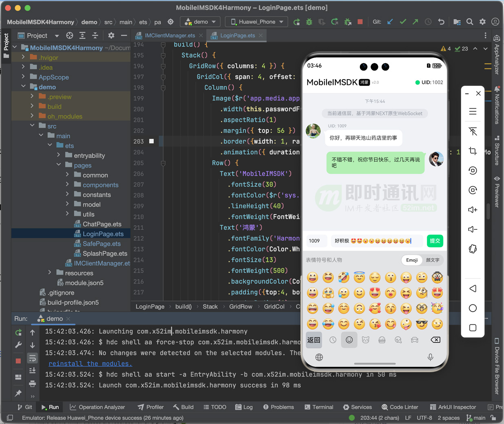
Task: Expand the resources folder in project tree
Action: [50, 273]
